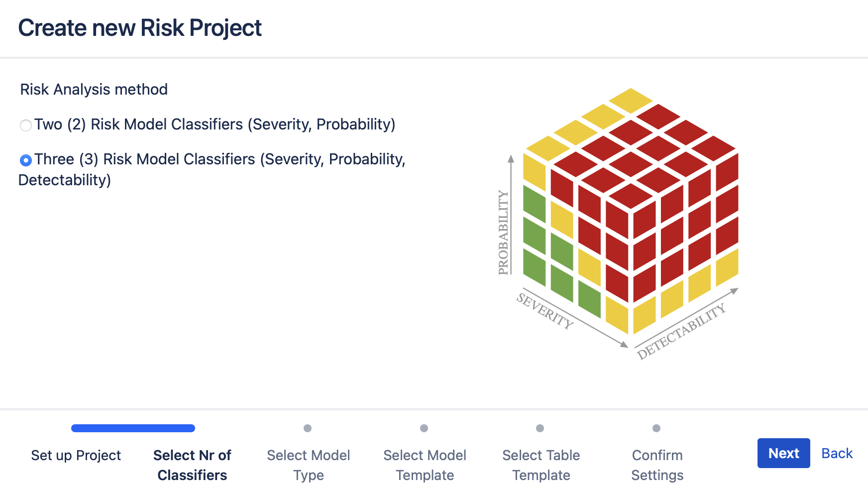Click the Confirm Settings step dot

(x=656, y=428)
